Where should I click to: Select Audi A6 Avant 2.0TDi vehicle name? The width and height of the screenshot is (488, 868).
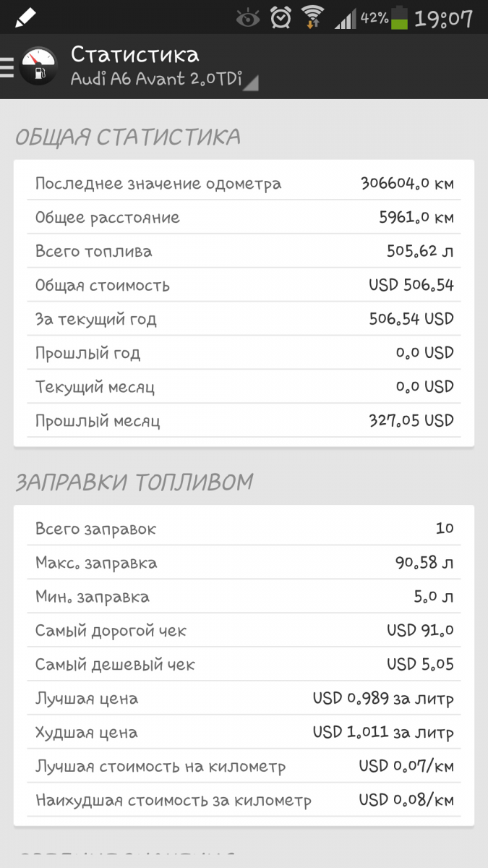click(x=155, y=79)
